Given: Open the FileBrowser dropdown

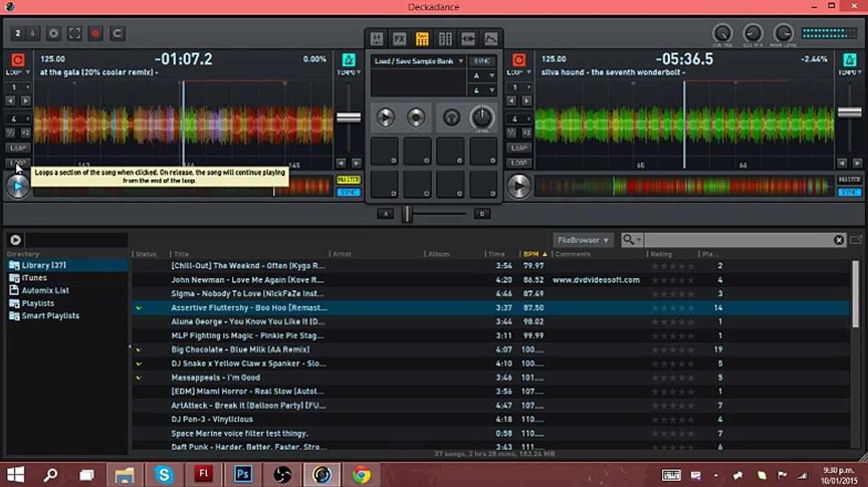Looking at the screenshot, I should (583, 240).
